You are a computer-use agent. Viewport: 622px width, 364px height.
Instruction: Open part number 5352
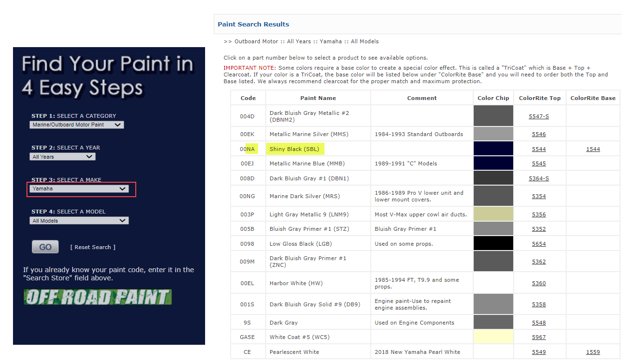pos(539,229)
